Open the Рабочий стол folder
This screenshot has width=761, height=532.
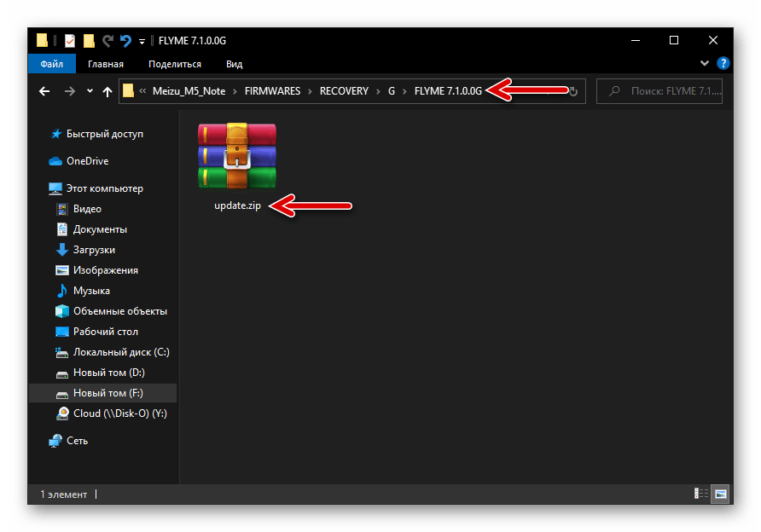coord(105,332)
